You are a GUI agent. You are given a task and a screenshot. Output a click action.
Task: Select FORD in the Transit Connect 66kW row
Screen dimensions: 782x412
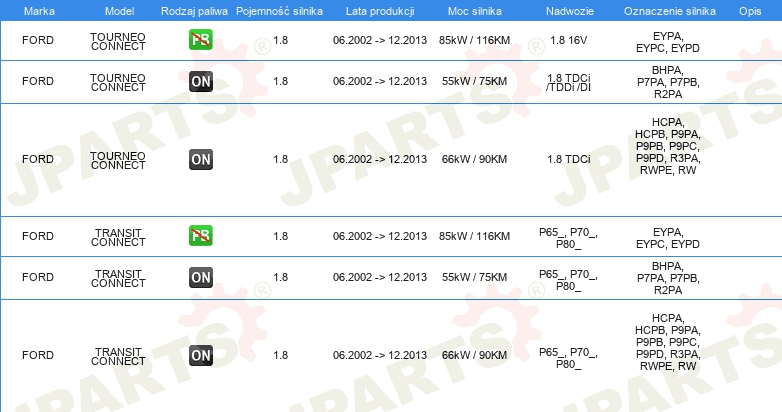click(x=38, y=356)
